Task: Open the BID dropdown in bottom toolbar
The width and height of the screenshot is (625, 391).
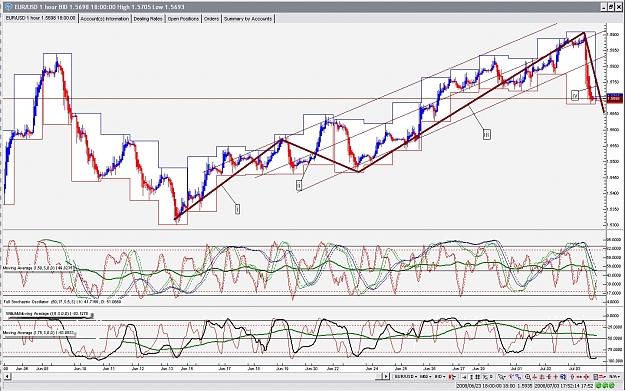Action: [440, 377]
